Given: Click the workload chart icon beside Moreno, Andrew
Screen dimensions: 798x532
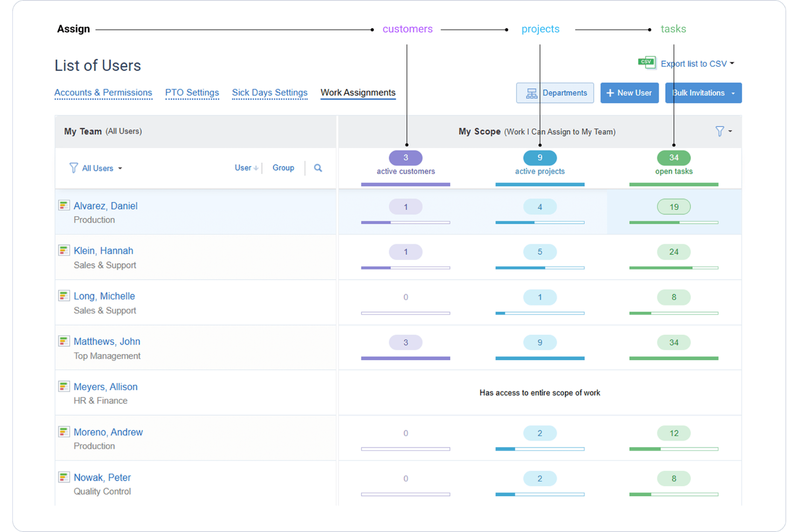Looking at the screenshot, I should tap(63, 432).
